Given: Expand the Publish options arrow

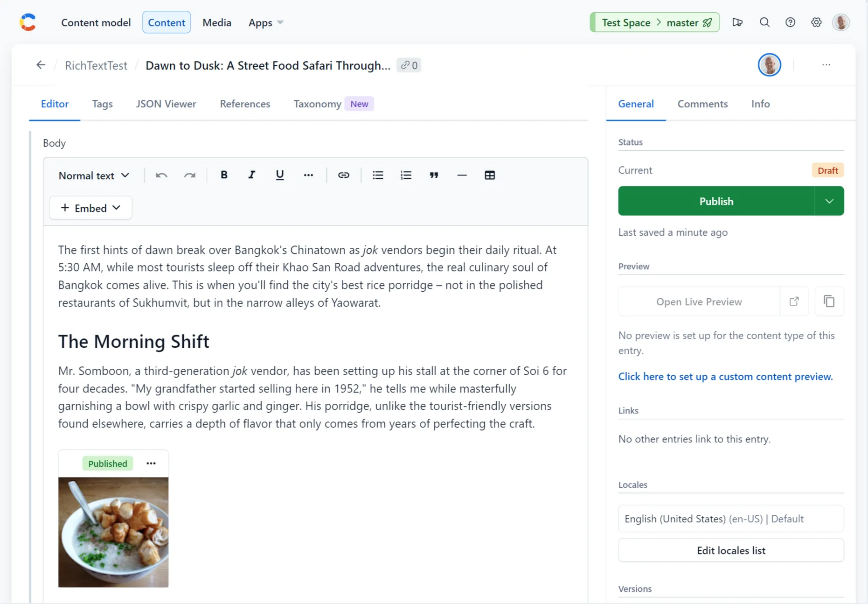Looking at the screenshot, I should click(x=829, y=201).
